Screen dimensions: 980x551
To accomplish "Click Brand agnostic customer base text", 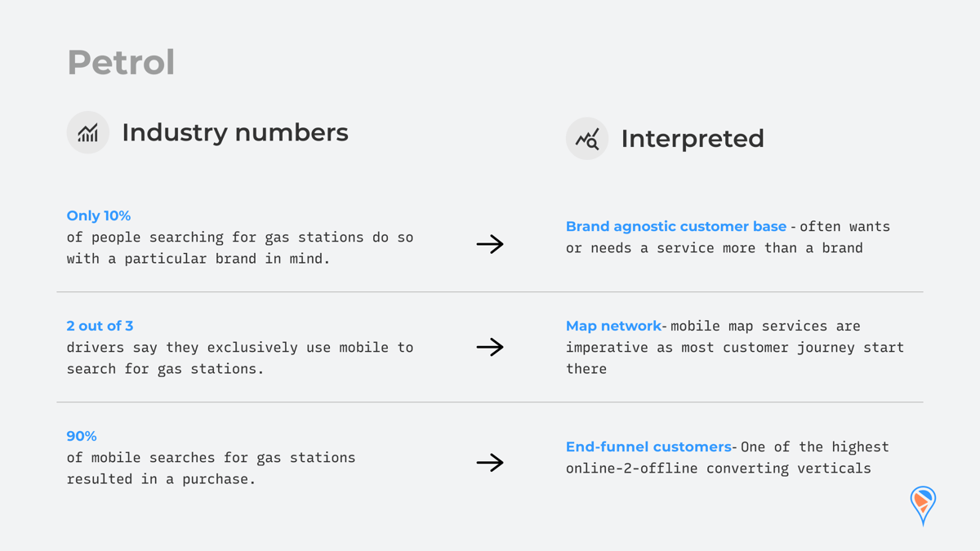I will [676, 226].
